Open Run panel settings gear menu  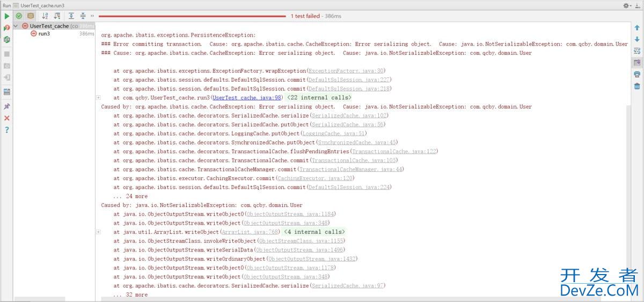627,5
